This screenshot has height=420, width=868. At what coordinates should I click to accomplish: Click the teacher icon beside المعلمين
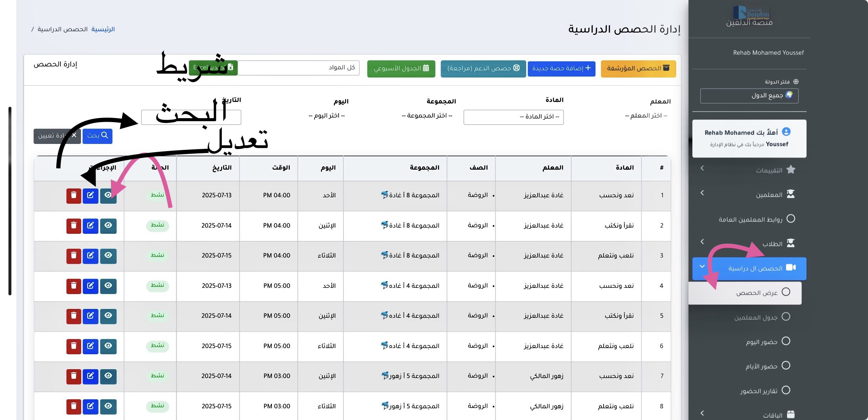tap(791, 194)
